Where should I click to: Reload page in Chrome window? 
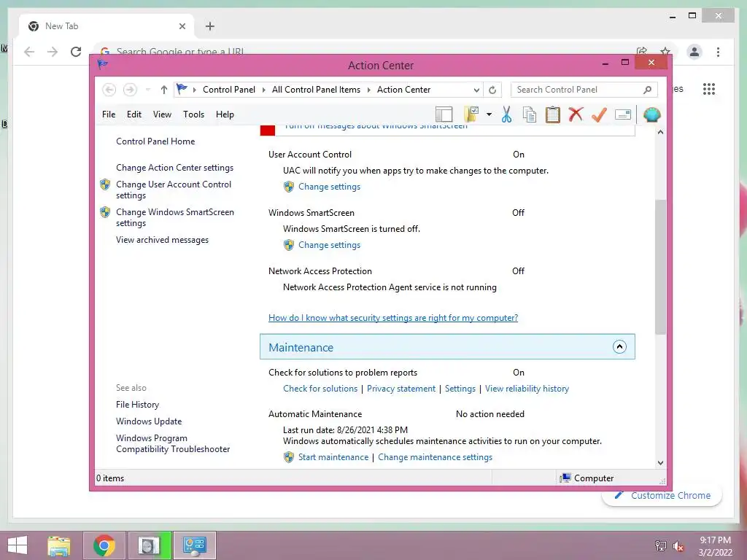coord(76,52)
